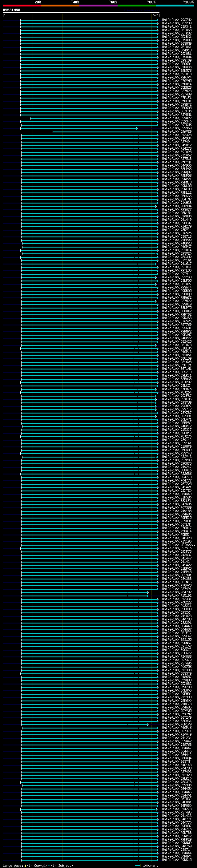Select hit label UniRef100_Q6T705
Image resolution: width=197 pixels, height=868 pixels.
pyautogui.click(x=177, y=484)
